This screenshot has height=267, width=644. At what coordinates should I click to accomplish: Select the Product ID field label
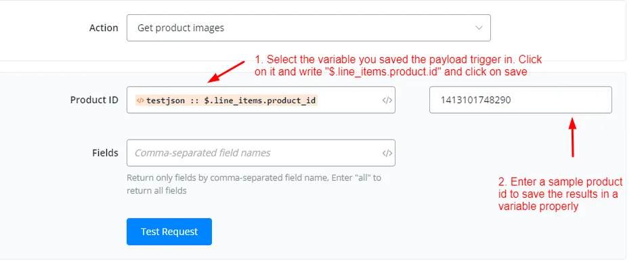click(x=94, y=100)
